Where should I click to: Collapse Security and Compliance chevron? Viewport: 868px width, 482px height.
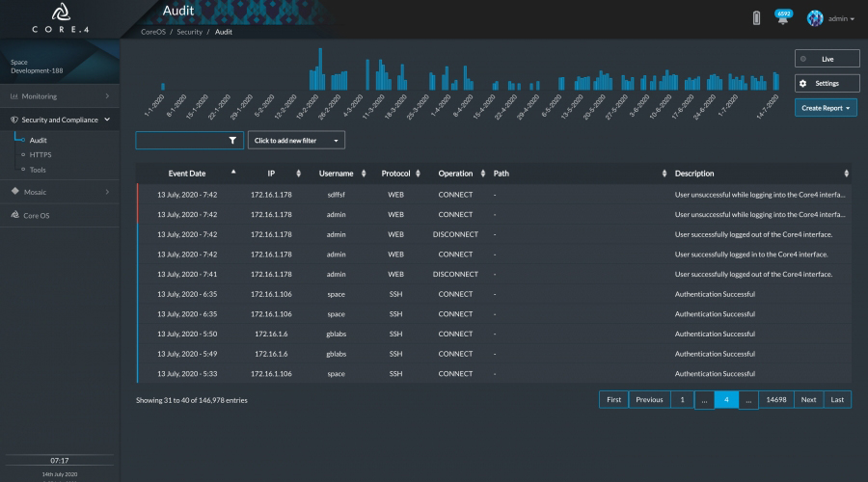(x=107, y=120)
